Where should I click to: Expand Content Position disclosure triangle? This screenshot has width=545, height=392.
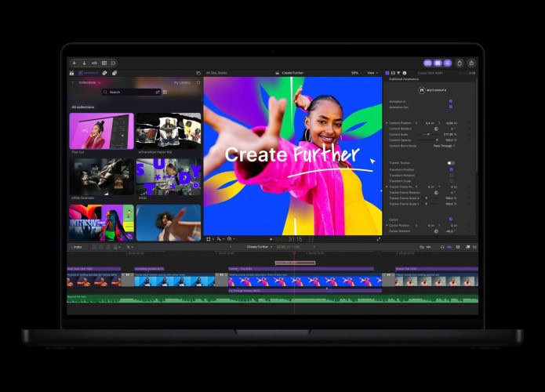pos(387,123)
